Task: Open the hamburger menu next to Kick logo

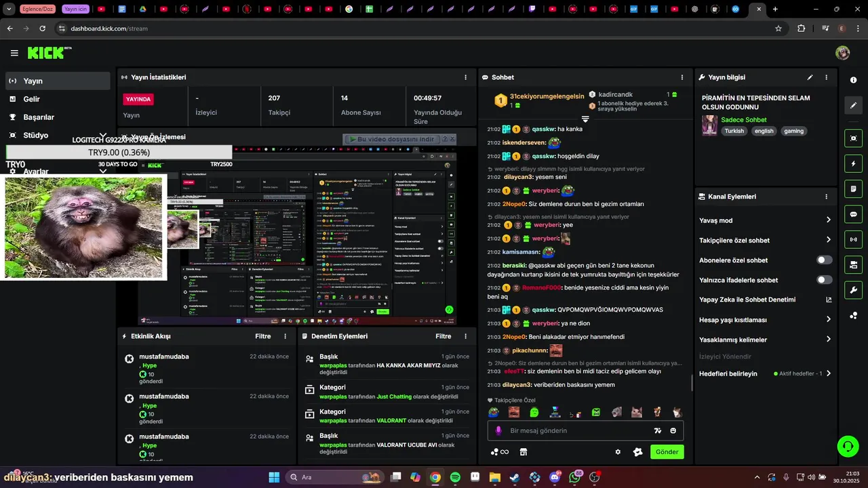Action: (x=14, y=53)
